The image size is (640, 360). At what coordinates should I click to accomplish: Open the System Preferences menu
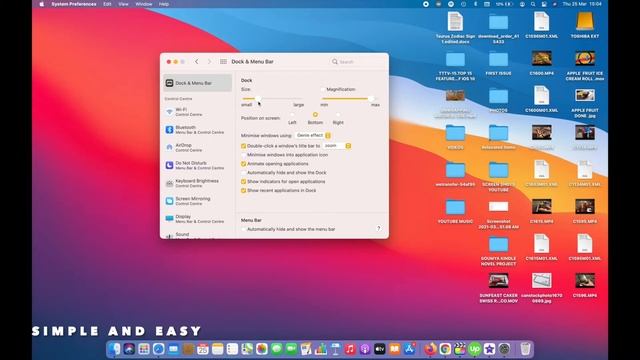[74, 4]
